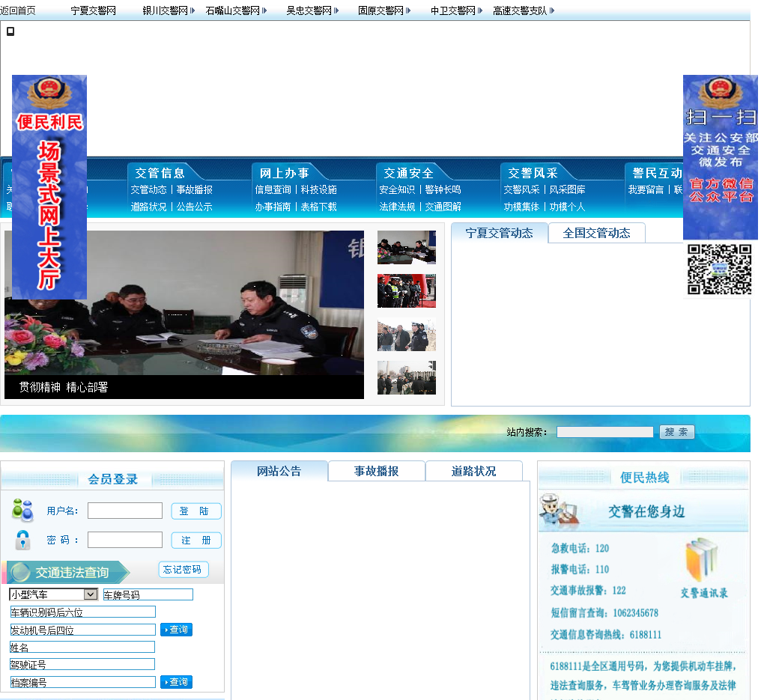Open the 法律法规 link

397,207
